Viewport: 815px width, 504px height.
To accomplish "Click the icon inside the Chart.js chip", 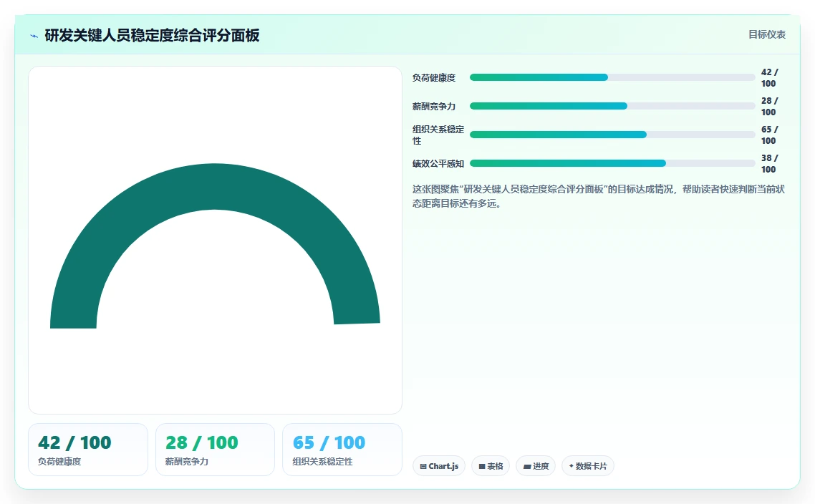I will [423, 467].
